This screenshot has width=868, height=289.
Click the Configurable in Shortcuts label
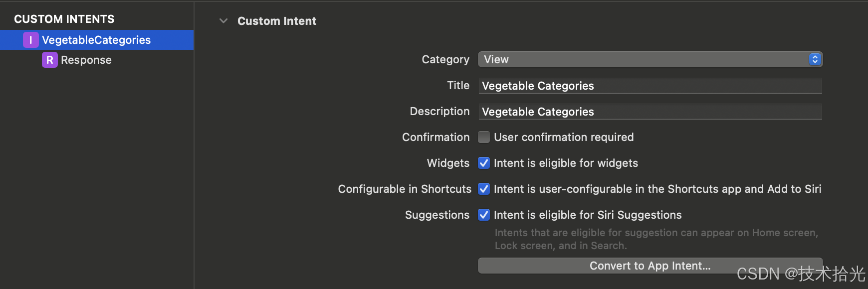(x=405, y=189)
